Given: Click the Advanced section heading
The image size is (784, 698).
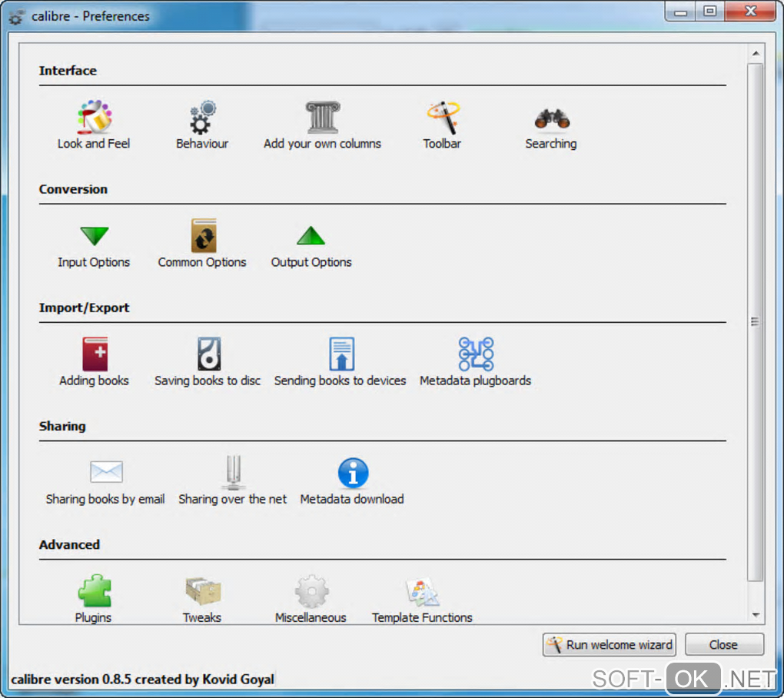Looking at the screenshot, I should click(x=69, y=544).
